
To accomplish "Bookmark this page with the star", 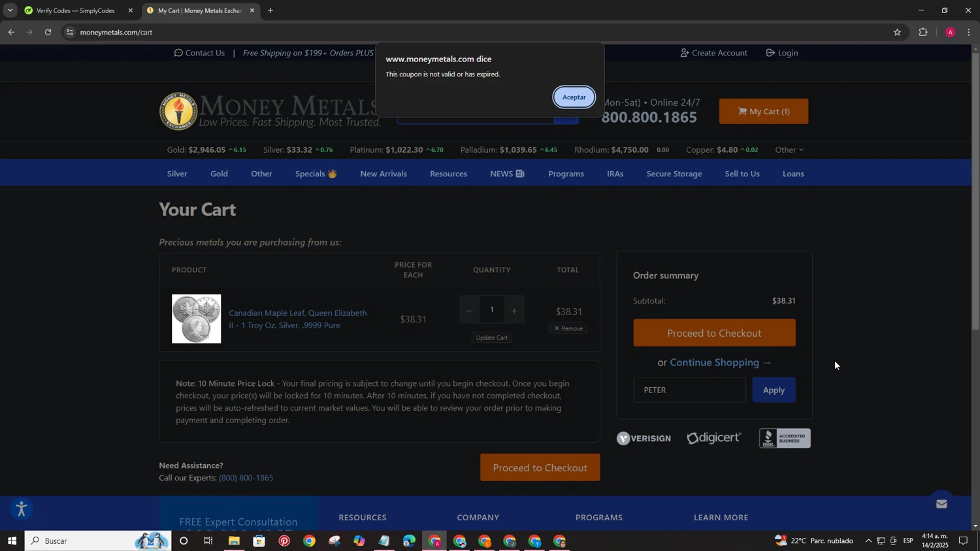I will 897,32.
